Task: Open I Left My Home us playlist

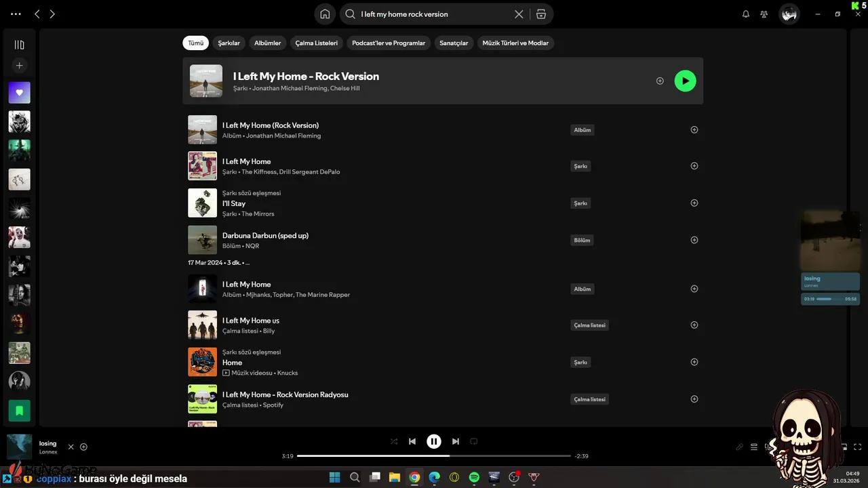Action: 251,321
